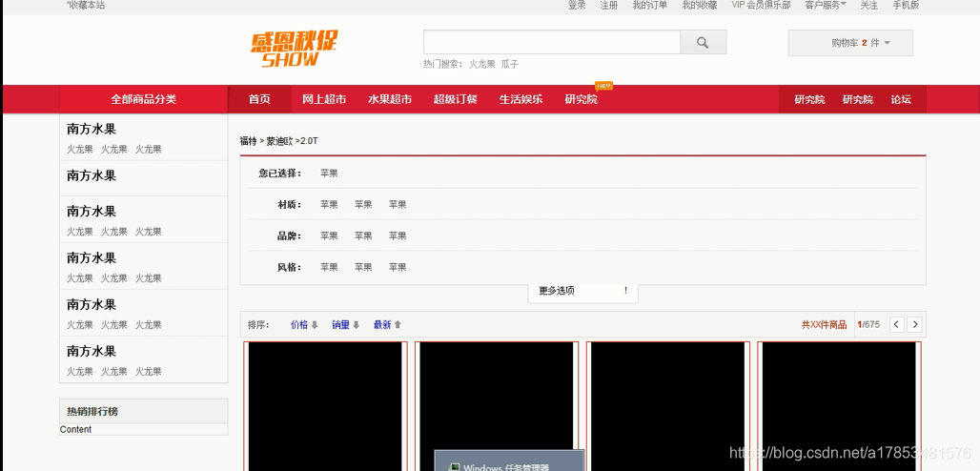Sort products by 销量
This screenshot has width=980, height=471.
tap(345, 324)
